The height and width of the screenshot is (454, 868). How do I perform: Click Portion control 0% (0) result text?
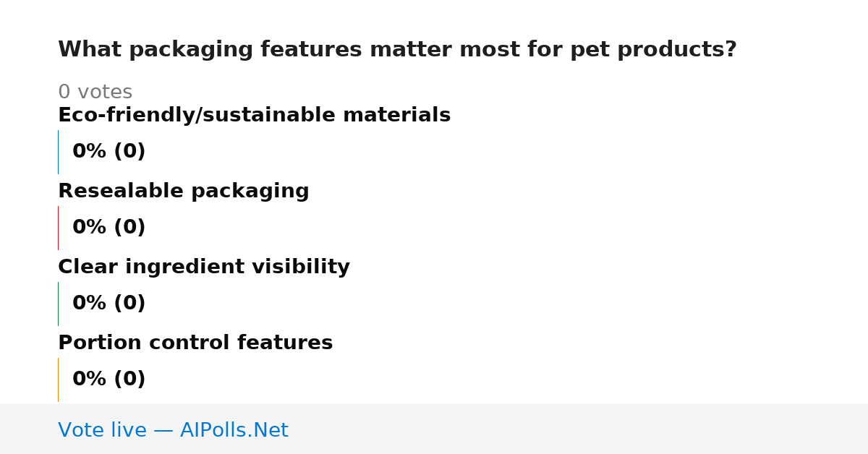[109, 380]
